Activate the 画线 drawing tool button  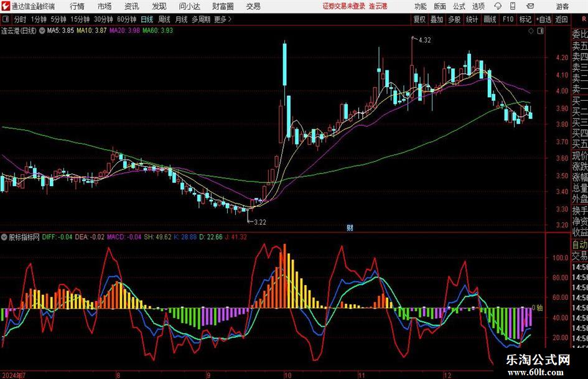pyautogui.click(x=490, y=19)
